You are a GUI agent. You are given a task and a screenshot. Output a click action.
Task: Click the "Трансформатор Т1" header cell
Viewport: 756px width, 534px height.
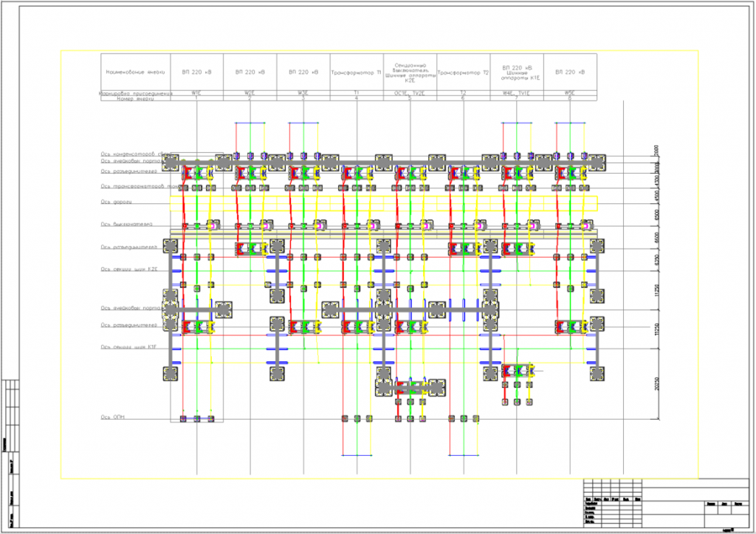click(357, 73)
